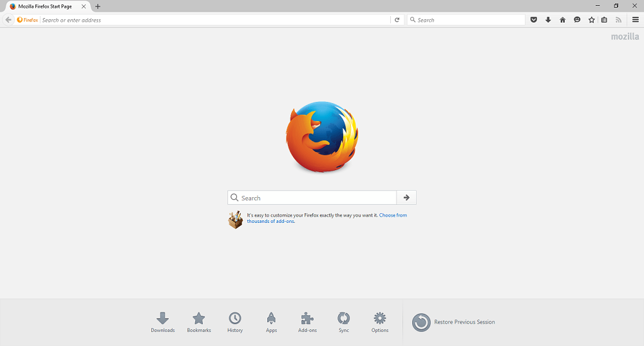Select the Mozilla Firefox Start Page tab
The width and height of the screenshot is (644, 346).
coord(45,6)
